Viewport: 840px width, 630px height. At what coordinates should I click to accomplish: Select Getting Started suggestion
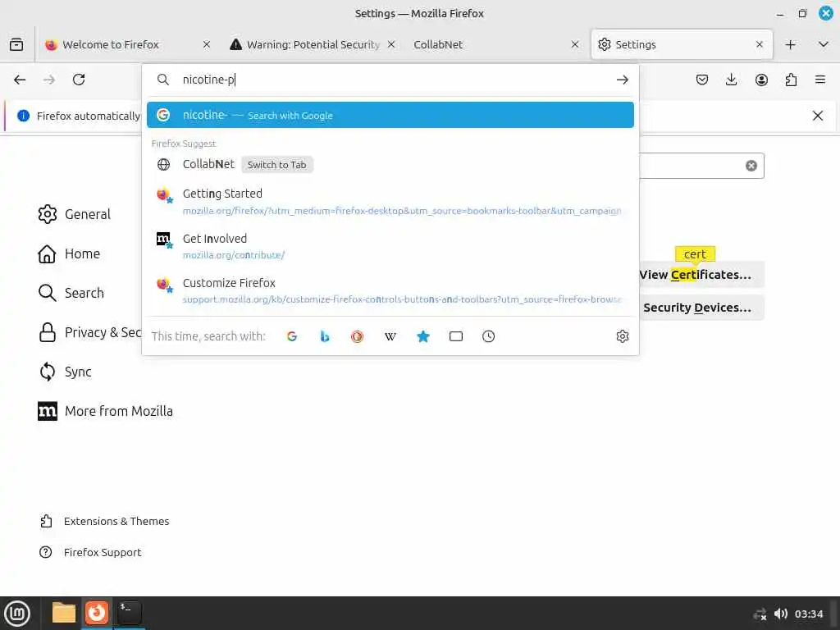click(390, 202)
